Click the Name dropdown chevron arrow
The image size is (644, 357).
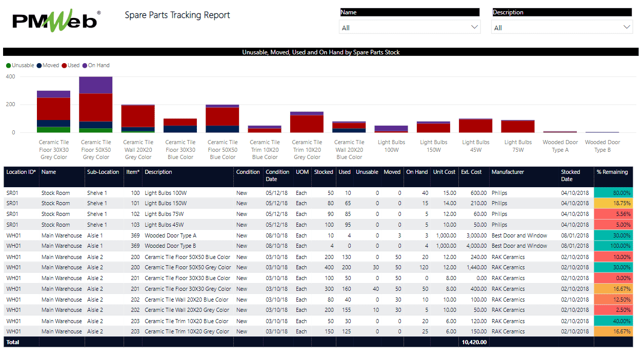(474, 27)
